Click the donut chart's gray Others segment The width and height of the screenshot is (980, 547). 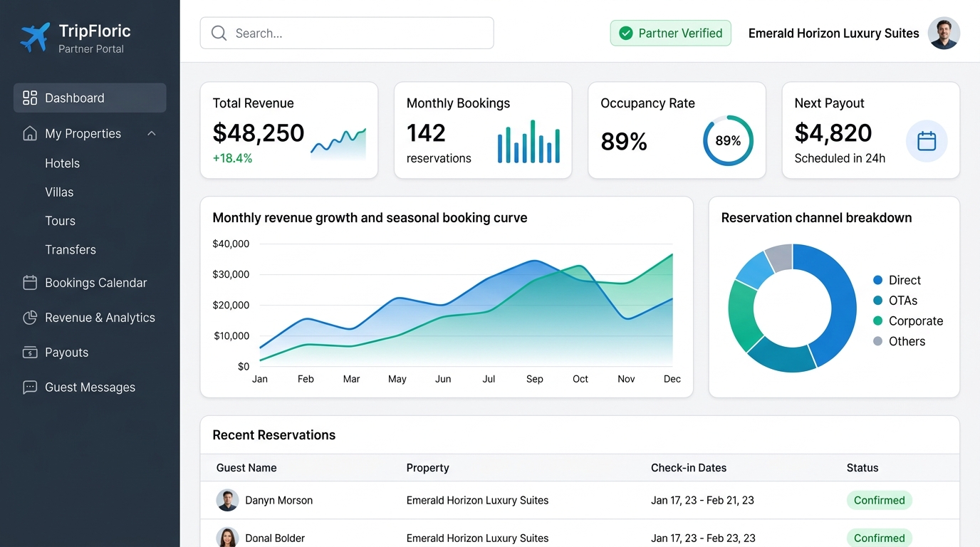(780, 256)
